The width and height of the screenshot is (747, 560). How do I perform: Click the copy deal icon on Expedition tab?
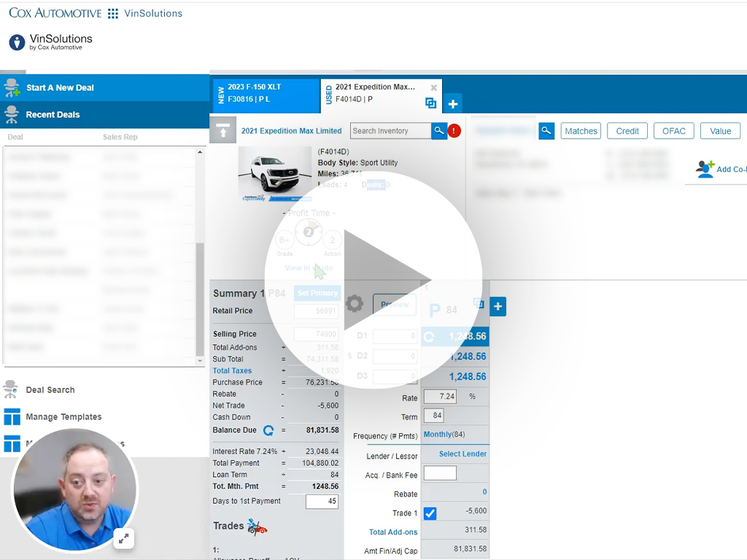pos(430,104)
